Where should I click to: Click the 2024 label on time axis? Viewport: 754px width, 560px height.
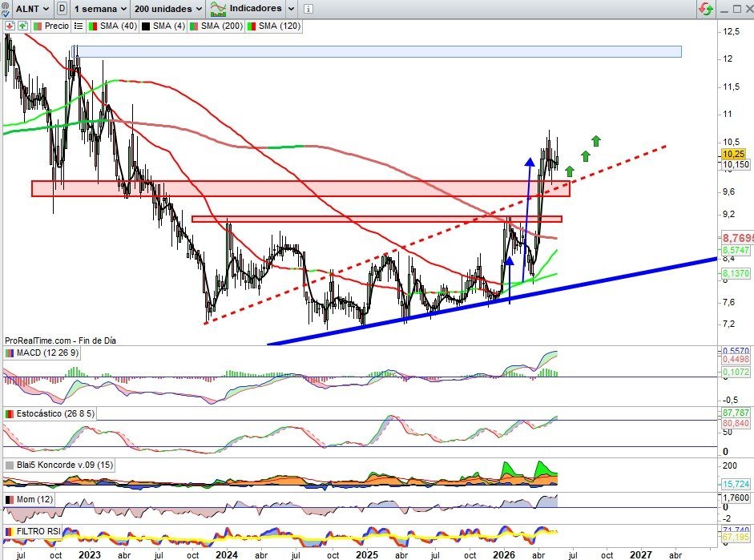227,554
